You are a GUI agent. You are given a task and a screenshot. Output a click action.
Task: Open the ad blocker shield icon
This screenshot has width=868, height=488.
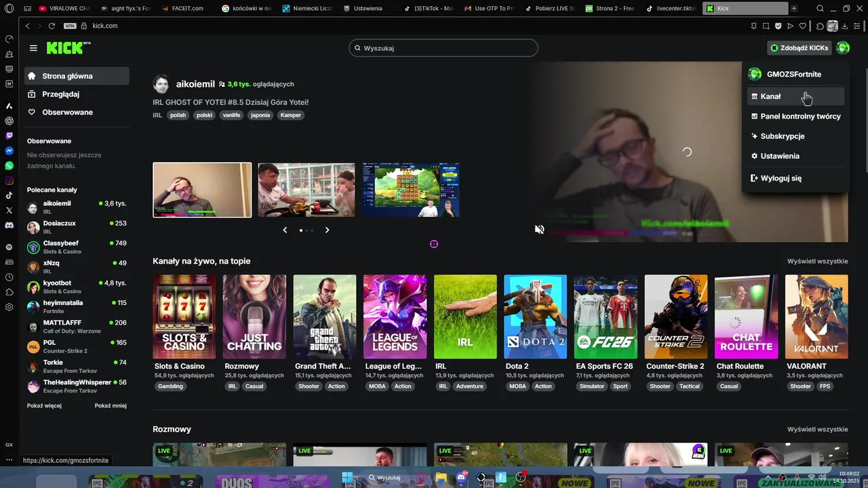(778, 26)
